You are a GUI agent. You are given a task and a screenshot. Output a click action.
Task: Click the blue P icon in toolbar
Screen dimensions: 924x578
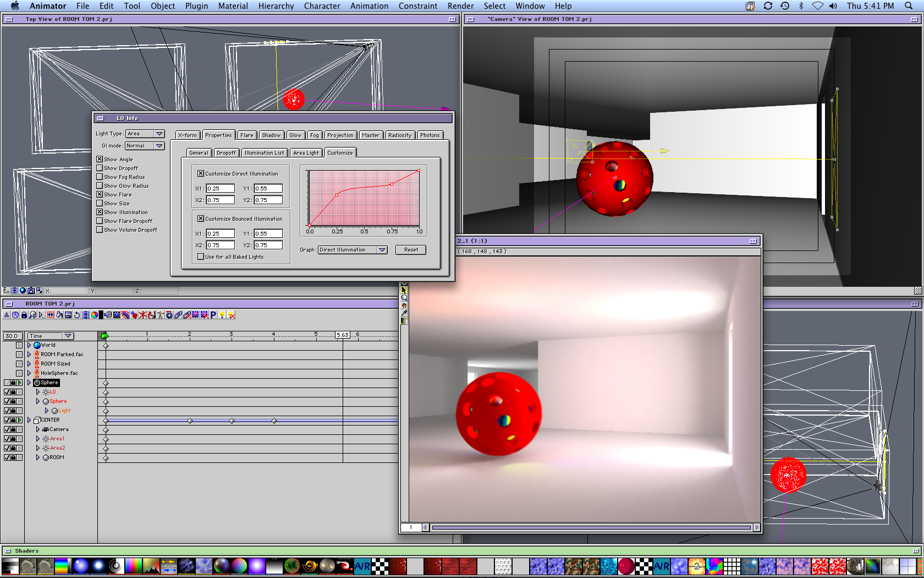[x=213, y=315]
